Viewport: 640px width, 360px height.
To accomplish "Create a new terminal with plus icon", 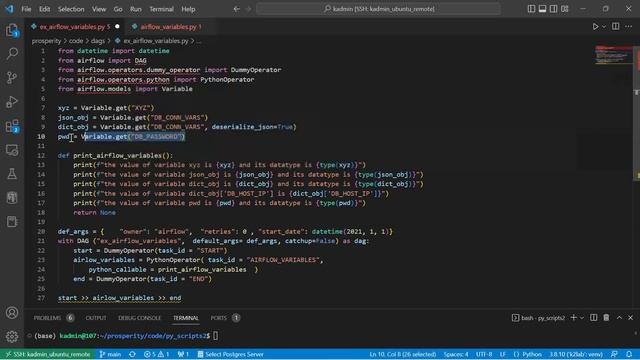I will click(573, 318).
